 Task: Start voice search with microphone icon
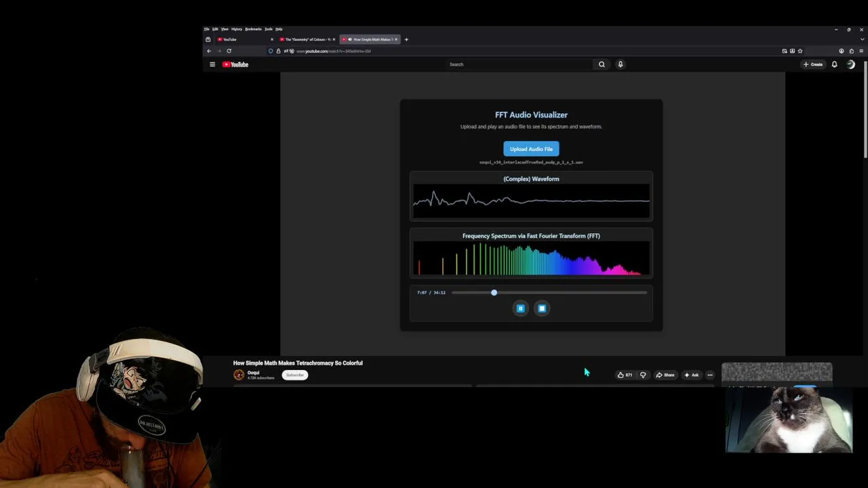click(x=620, y=64)
